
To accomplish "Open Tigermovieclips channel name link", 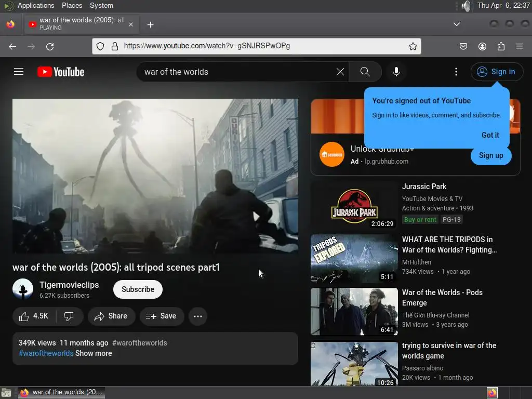I will pyautogui.click(x=69, y=285).
